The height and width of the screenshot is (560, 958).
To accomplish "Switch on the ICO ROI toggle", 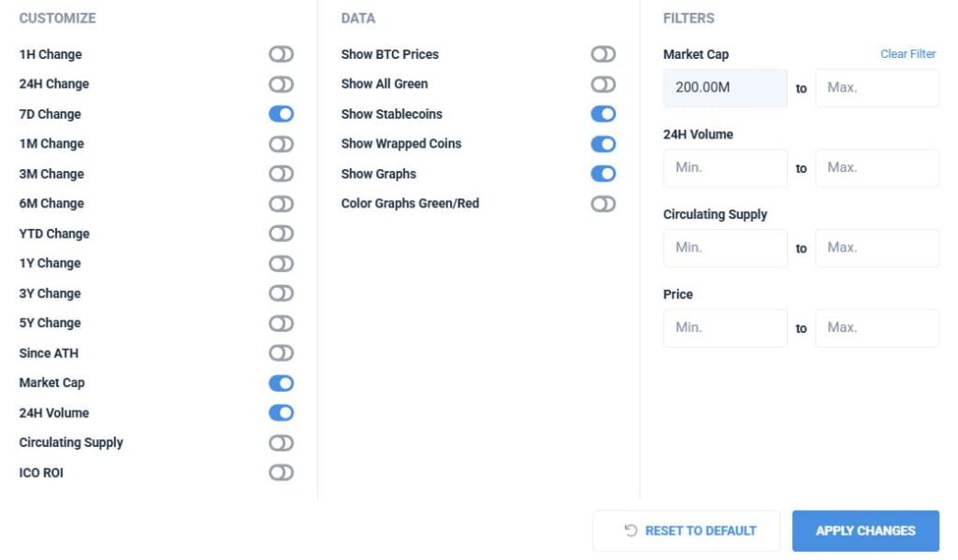I will tap(281, 473).
